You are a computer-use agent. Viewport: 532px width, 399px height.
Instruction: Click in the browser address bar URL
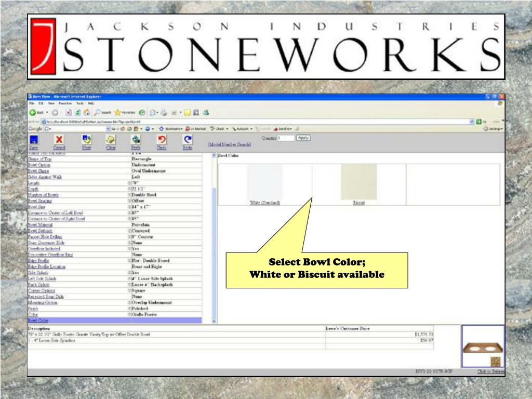coord(255,122)
